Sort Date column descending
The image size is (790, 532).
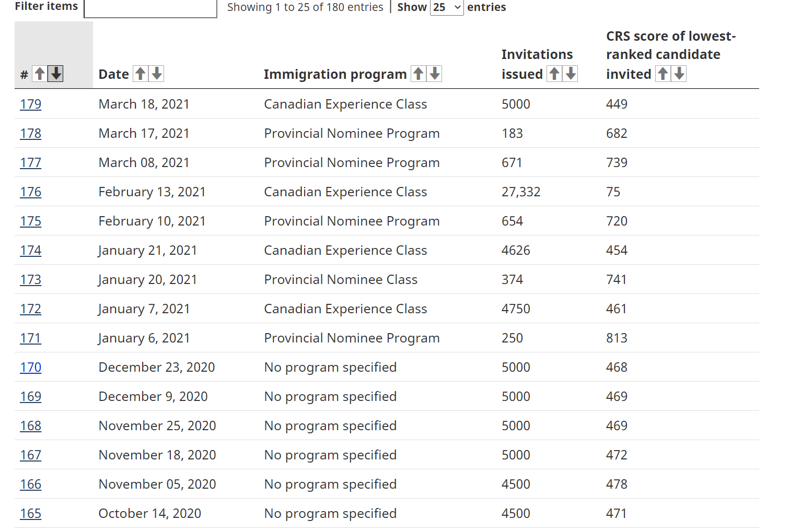157,74
